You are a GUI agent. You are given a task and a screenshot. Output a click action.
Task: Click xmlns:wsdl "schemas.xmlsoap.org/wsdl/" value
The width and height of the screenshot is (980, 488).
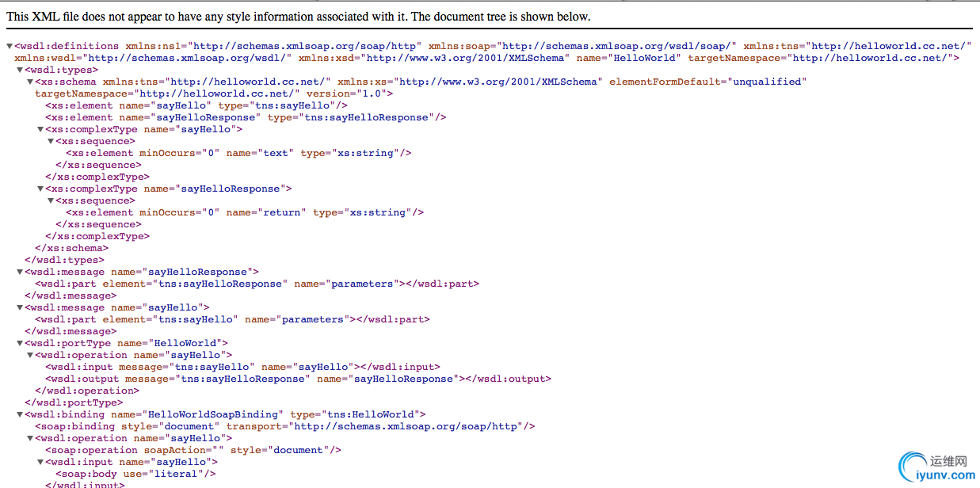coord(190,58)
